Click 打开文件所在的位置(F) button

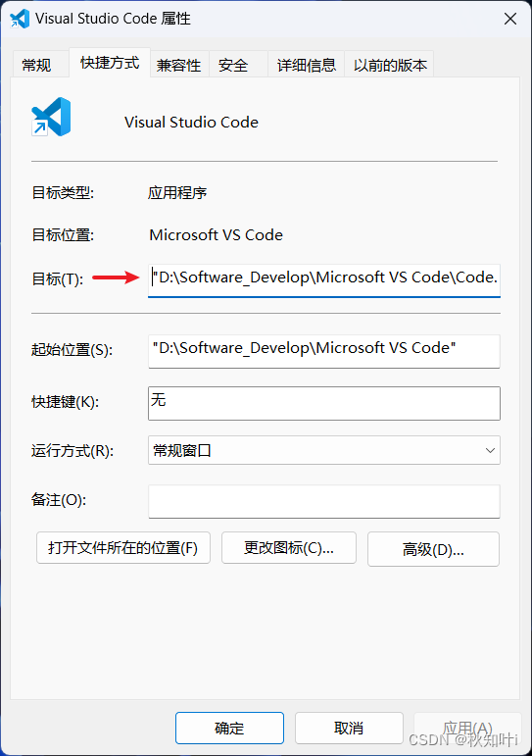coord(123,548)
